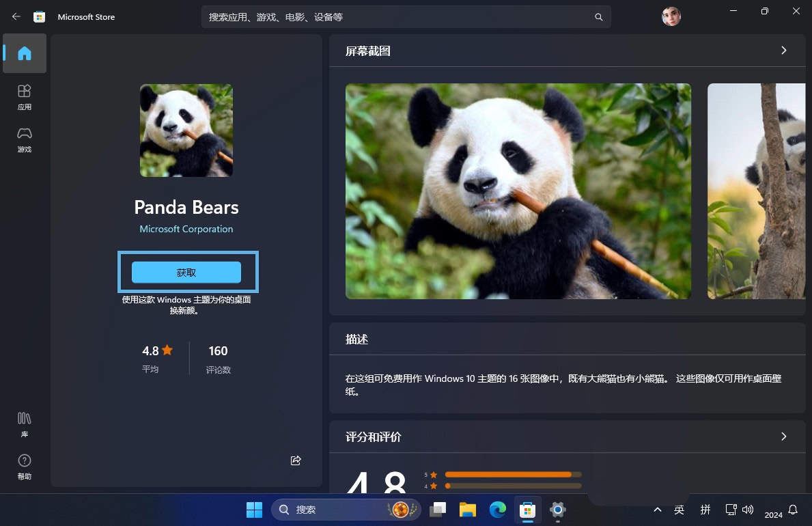Open the 库 library section

click(25, 423)
